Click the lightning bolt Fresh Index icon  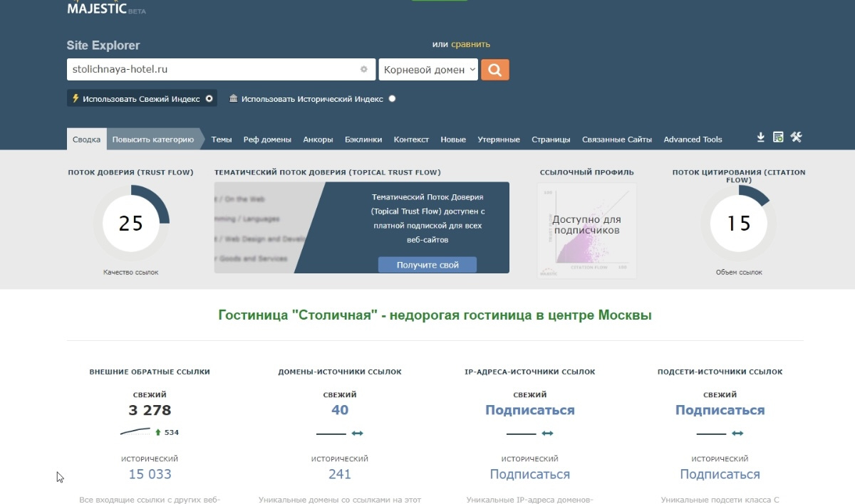(x=76, y=98)
